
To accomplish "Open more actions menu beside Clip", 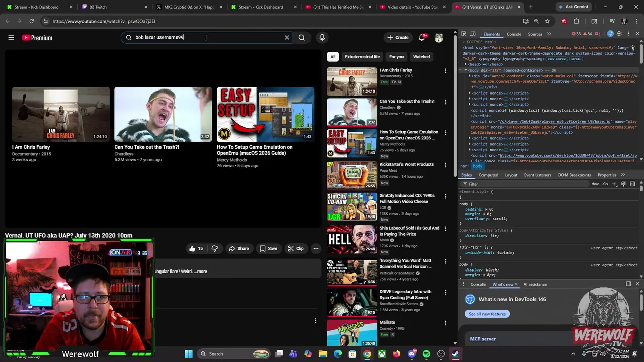I will 316,248.
